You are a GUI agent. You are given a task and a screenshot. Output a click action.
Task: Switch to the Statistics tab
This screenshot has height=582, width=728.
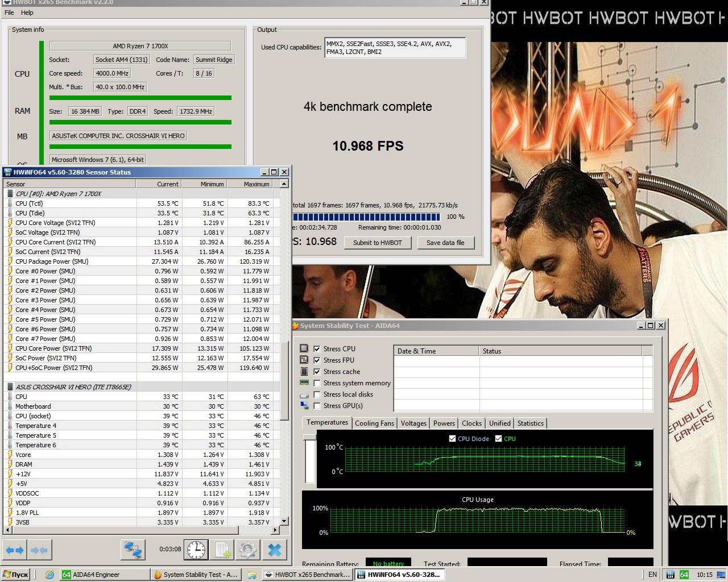[x=531, y=423]
